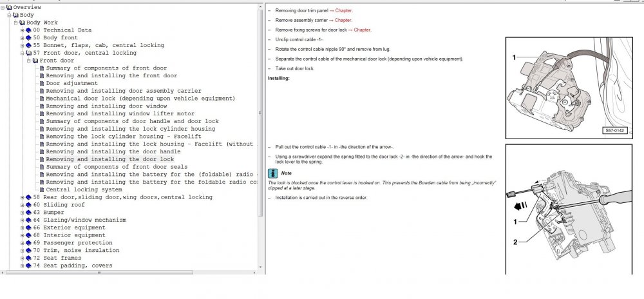Expand 60 Sliding roof chapter
Viewport: 644px width, 299px height.
point(23,205)
